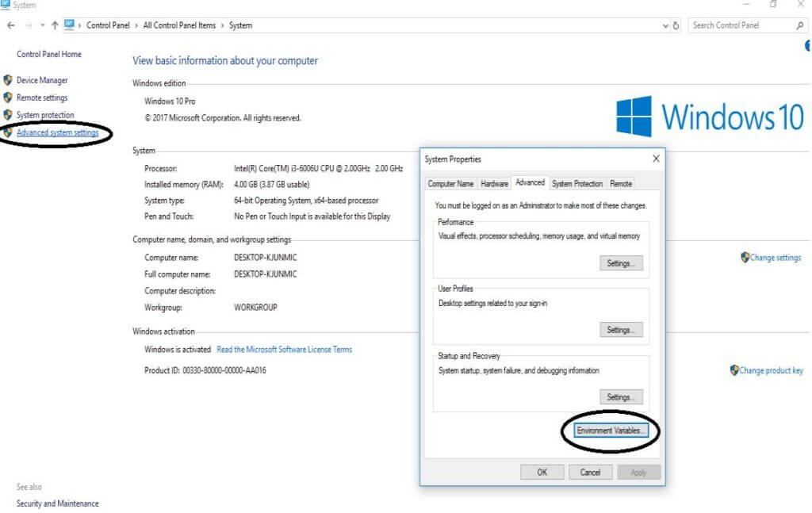Open Device Manager link
Viewport: 812px width, 513px height.
coord(42,80)
